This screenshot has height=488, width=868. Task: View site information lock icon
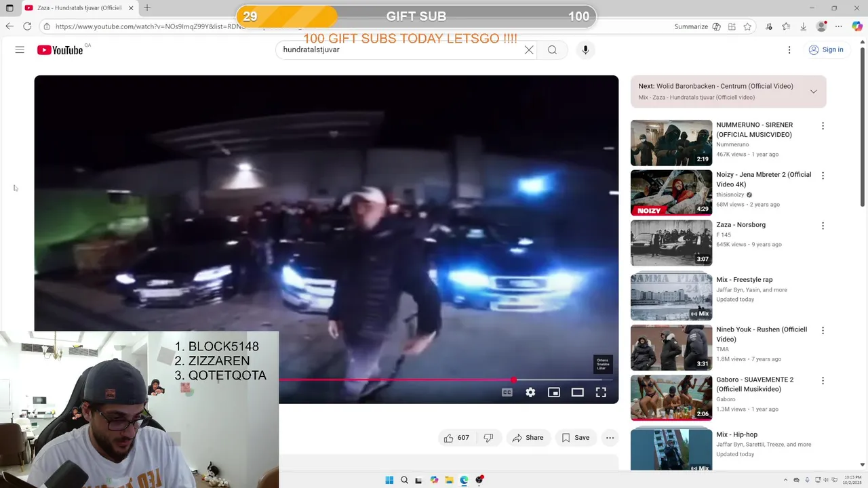[47, 26]
